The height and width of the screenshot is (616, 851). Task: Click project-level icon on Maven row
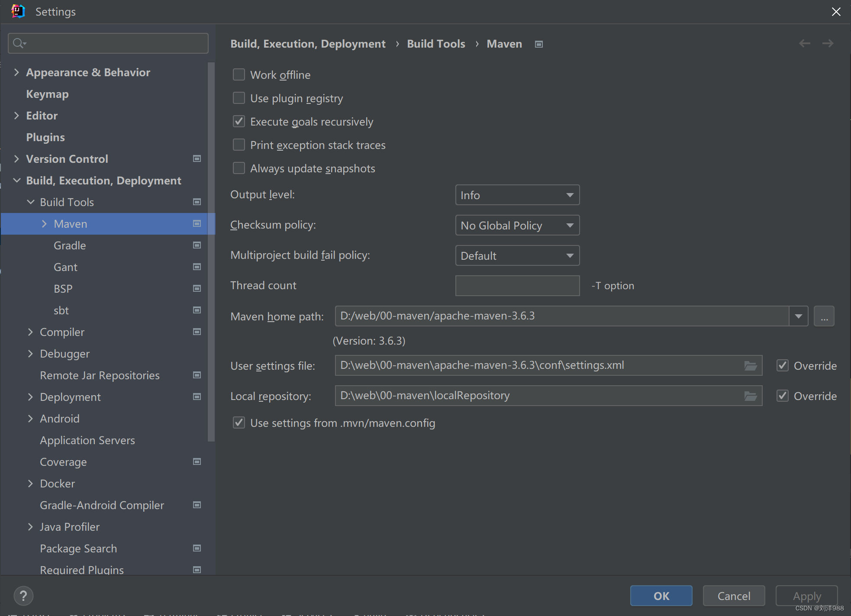tap(197, 224)
